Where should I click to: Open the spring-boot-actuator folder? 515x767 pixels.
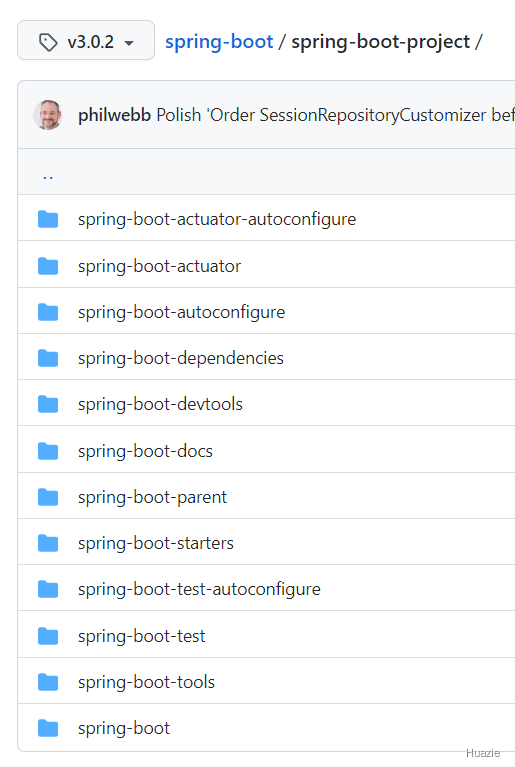tap(159, 266)
